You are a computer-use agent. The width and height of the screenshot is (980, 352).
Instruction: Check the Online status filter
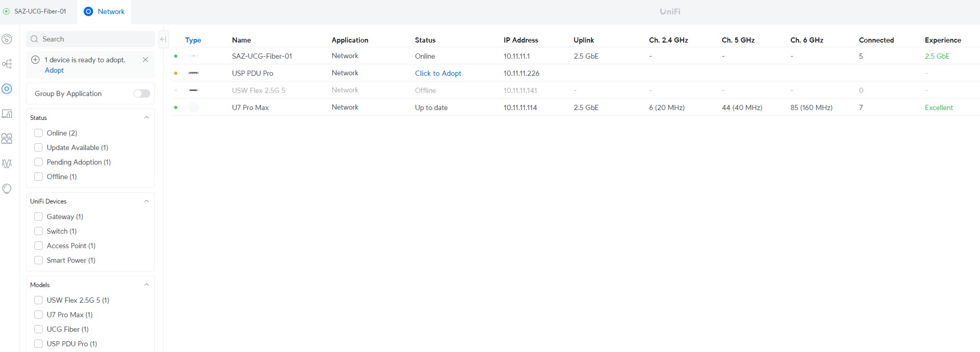[x=38, y=133]
